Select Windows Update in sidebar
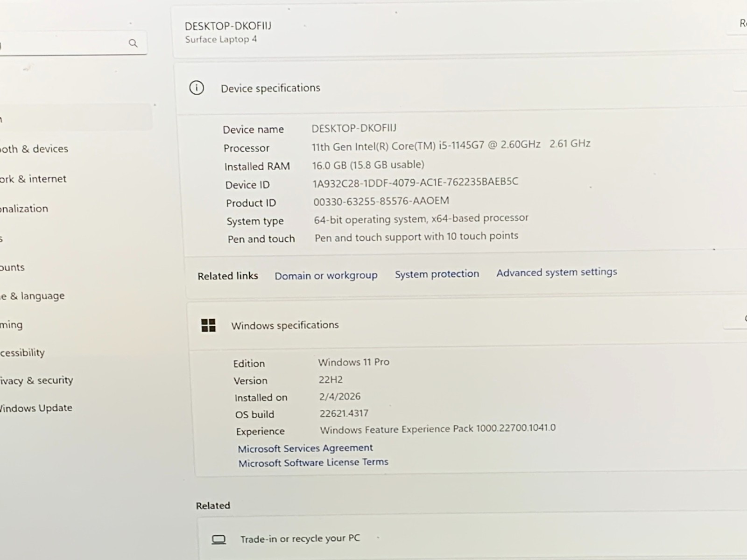747x560 pixels. [36, 408]
